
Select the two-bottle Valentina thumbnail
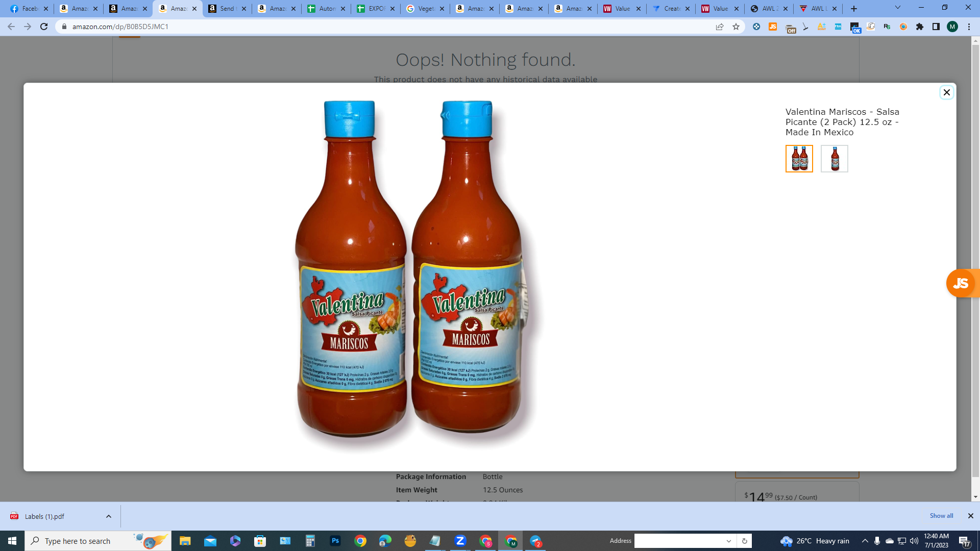point(799,159)
